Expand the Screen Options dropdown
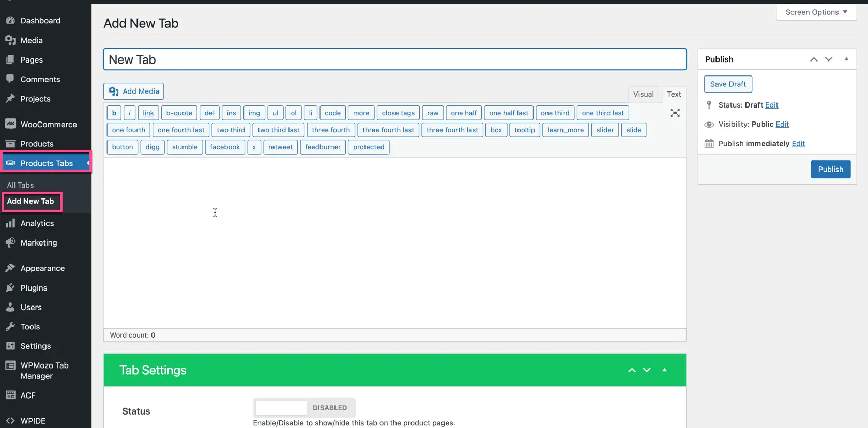The image size is (868, 428). pyautogui.click(x=816, y=12)
